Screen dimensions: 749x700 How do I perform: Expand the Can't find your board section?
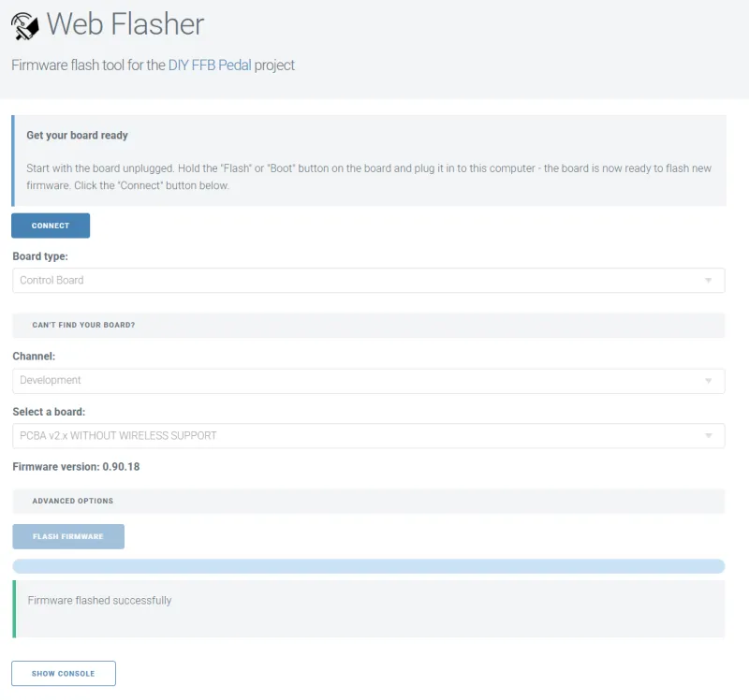pyautogui.click(x=369, y=325)
